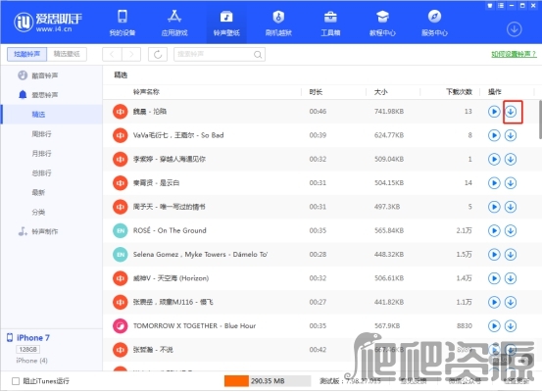Open the 如何设置铃声？ help link
This screenshot has height=392, width=542.
[514, 54]
